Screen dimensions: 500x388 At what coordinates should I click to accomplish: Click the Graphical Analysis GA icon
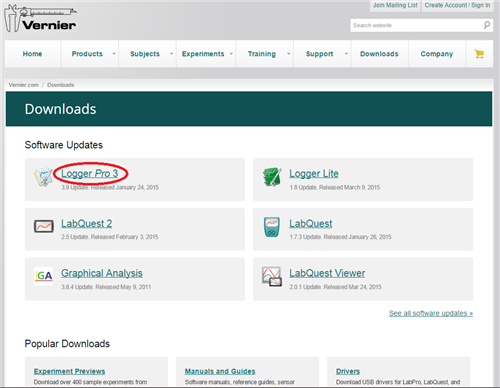tap(44, 276)
